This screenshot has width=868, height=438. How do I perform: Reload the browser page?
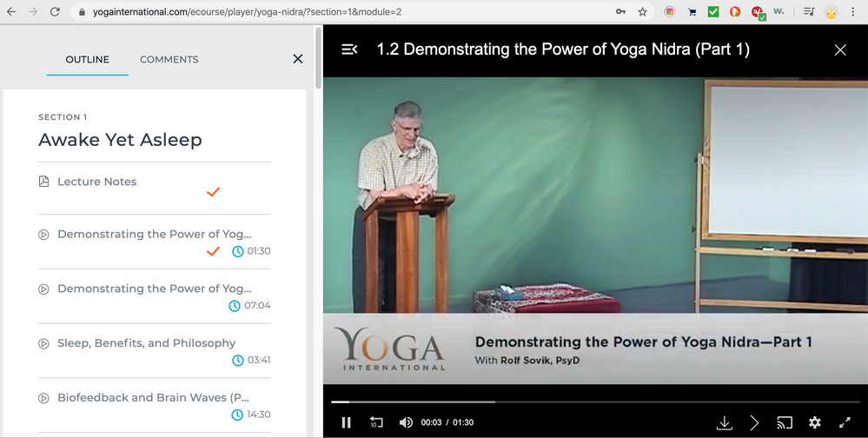[x=55, y=12]
